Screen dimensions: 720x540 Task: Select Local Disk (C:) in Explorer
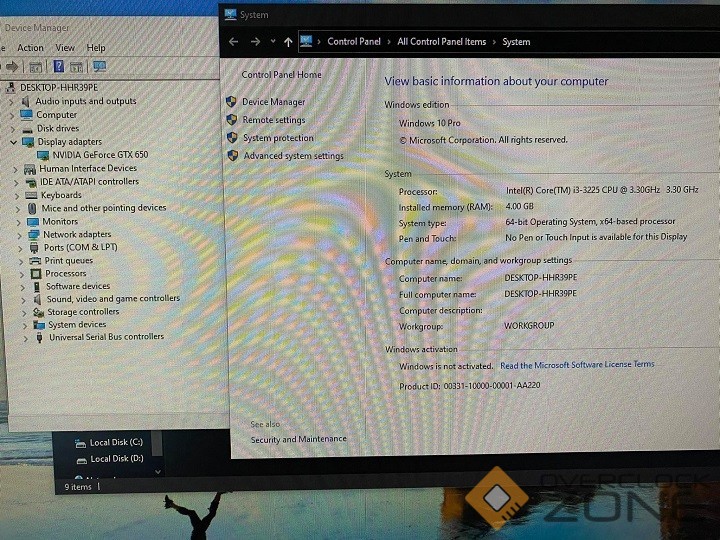pos(116,442)
